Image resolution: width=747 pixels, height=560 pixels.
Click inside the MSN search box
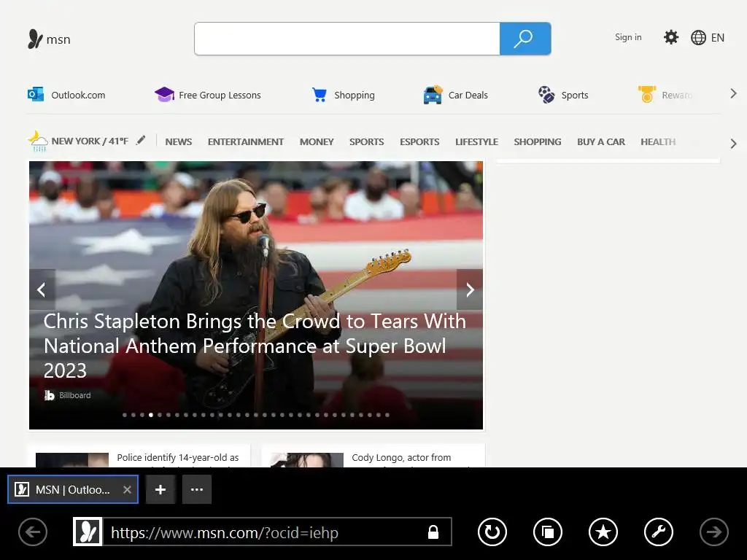(347, 39)
